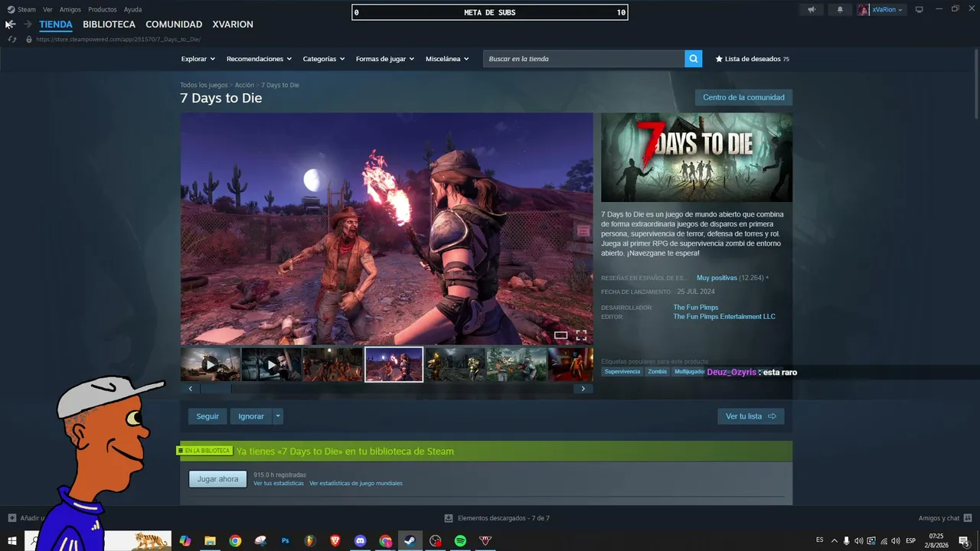
Task: Advance the screenshot strip with the right arrow
Action: coord(583,389)
